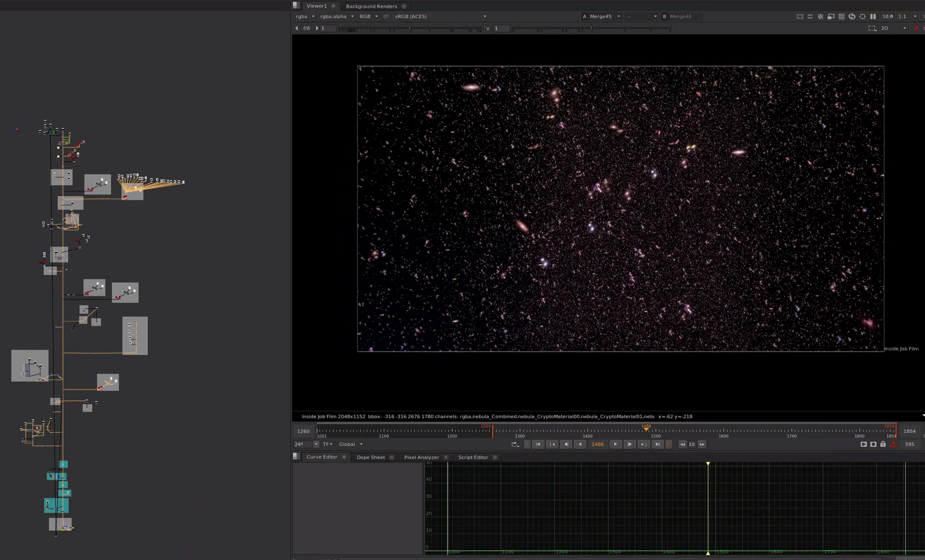
Task: Click the skip-to-last-frame button
Action: tap(657, 444)
